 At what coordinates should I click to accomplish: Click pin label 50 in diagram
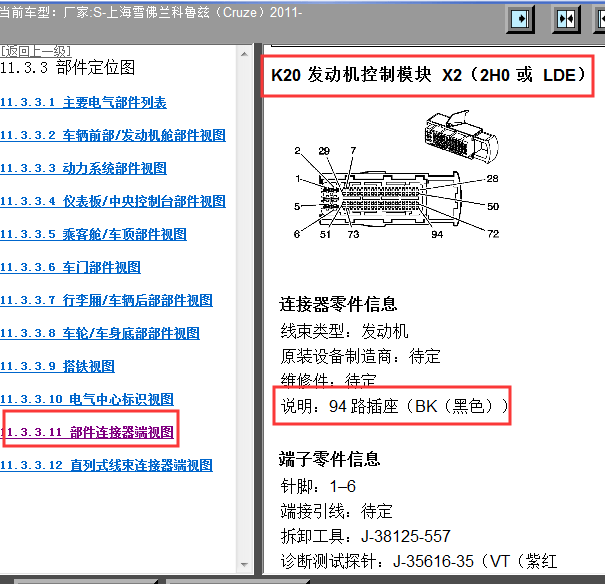tap(493, 206)
